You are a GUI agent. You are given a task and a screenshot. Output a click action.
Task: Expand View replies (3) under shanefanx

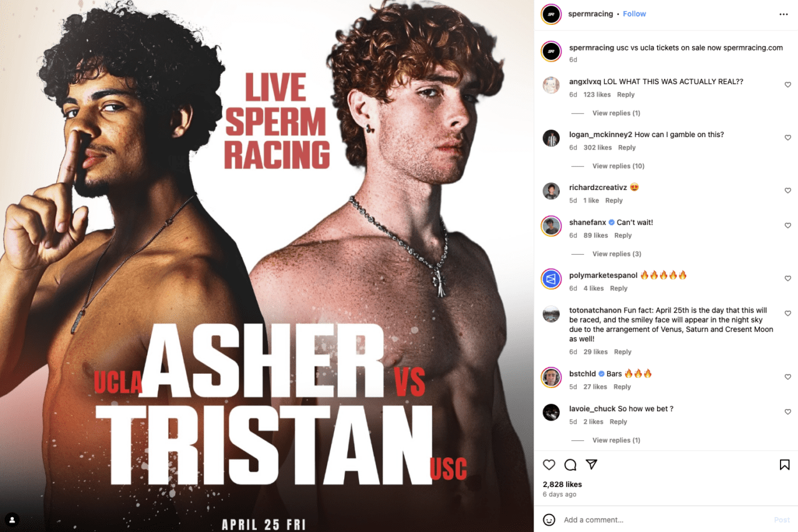click(617, 254)
